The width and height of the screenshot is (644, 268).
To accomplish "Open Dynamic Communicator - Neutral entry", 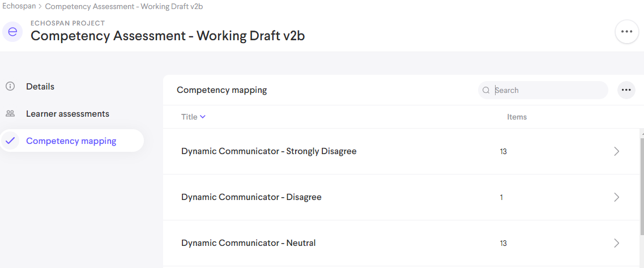I will point(248,243).
